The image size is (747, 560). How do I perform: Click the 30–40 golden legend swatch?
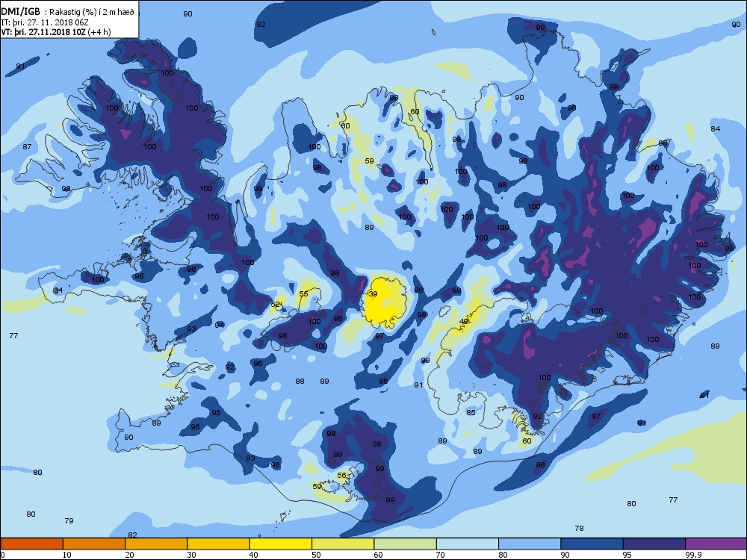(x=219, y=544)
